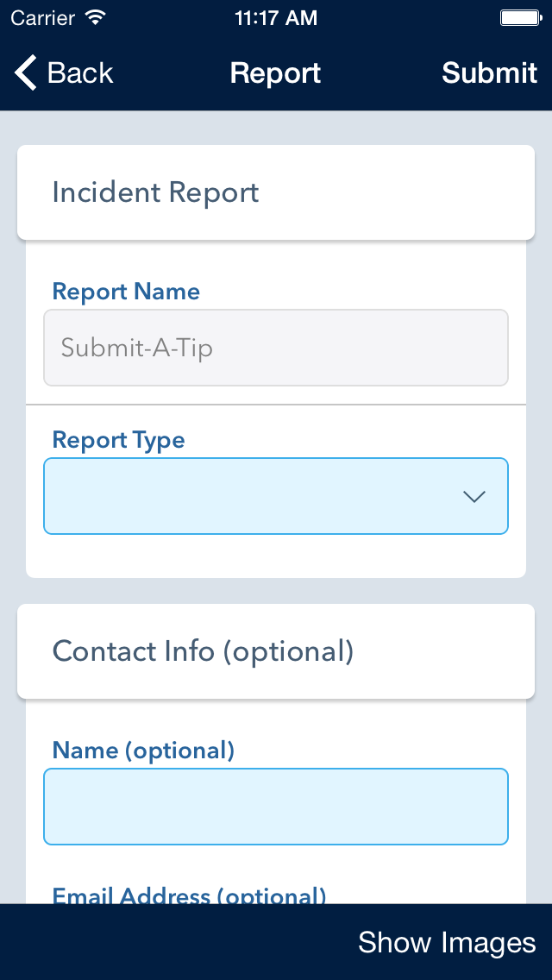This screenshot has height=980, width=552.
Task: Tap the battery icon in status bar
Action: click(x=521, y=18)
